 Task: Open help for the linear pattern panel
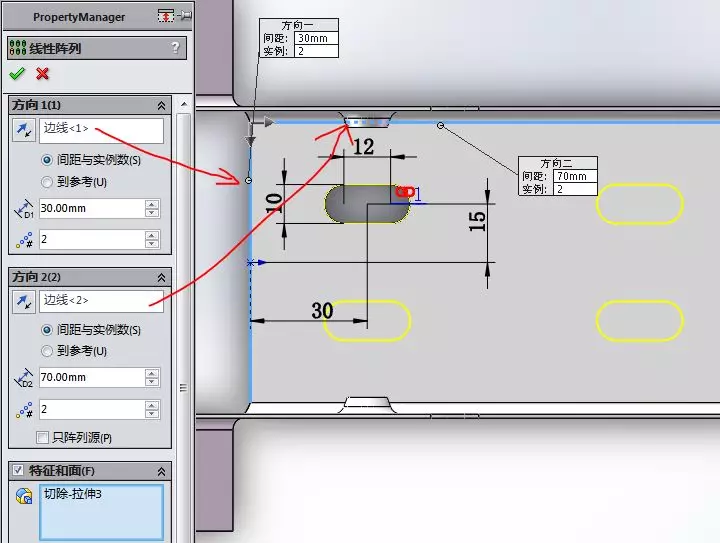point(175,47)
